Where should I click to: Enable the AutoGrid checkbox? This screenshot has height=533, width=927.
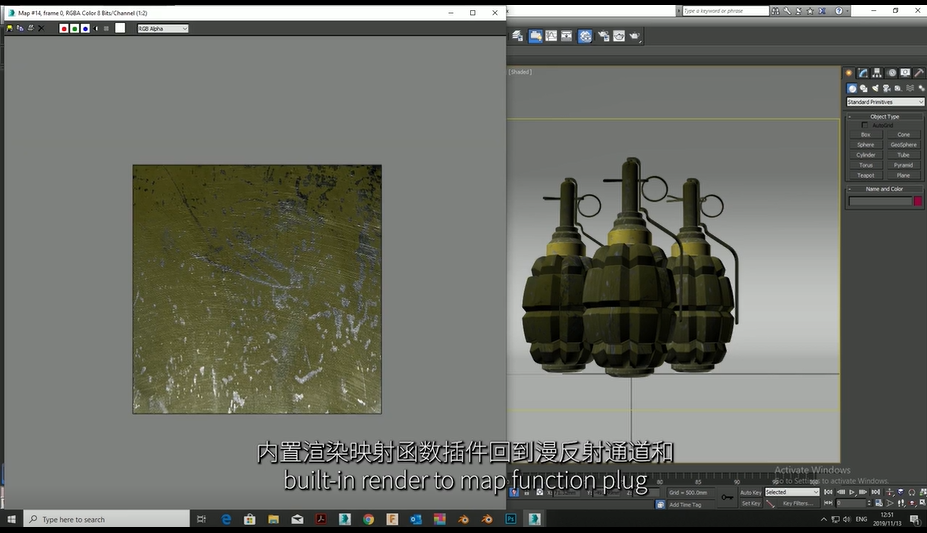click(865, 125)
